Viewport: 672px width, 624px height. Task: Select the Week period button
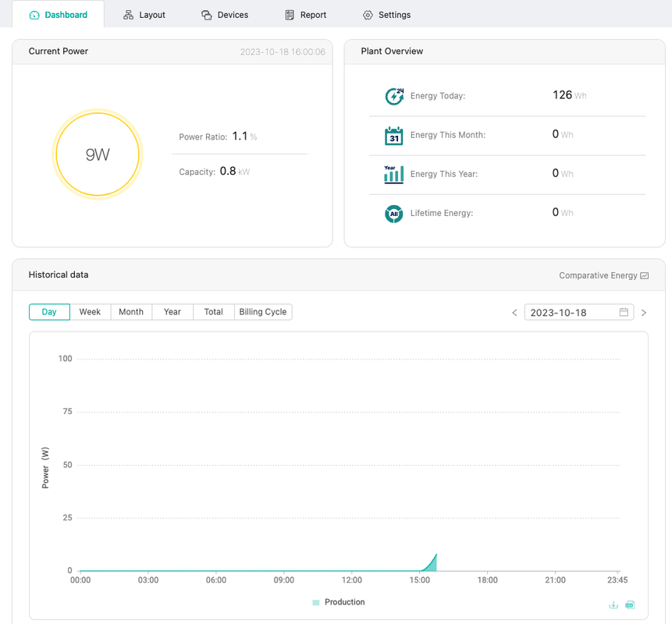[90, 312]
